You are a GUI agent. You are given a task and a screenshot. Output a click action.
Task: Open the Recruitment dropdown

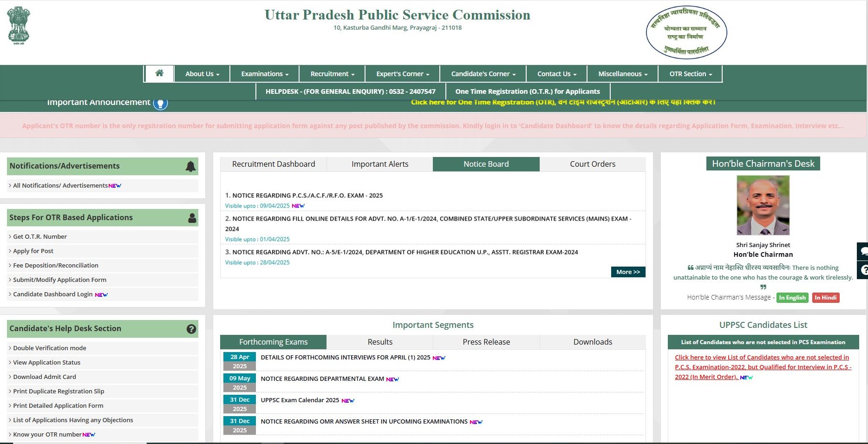coord(332,74)
